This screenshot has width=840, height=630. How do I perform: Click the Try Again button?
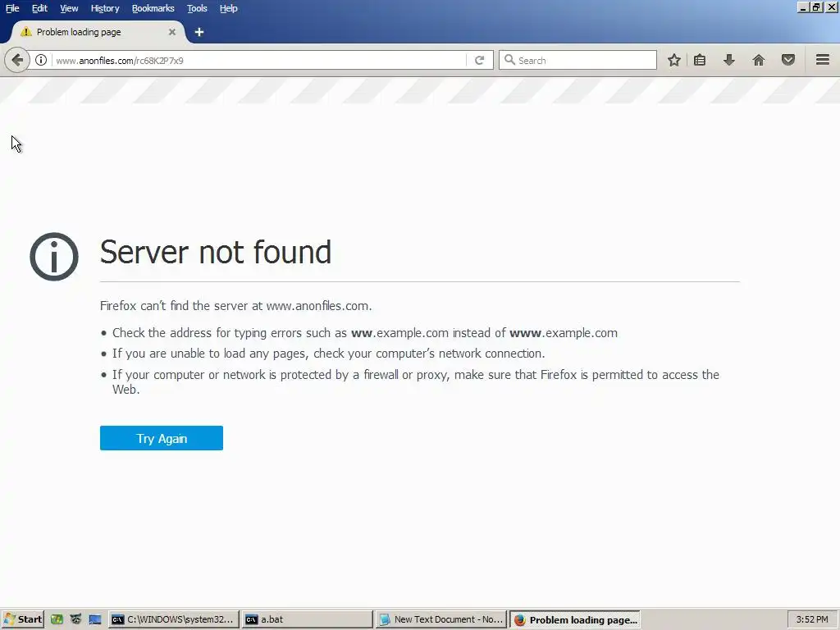(162, 438)
